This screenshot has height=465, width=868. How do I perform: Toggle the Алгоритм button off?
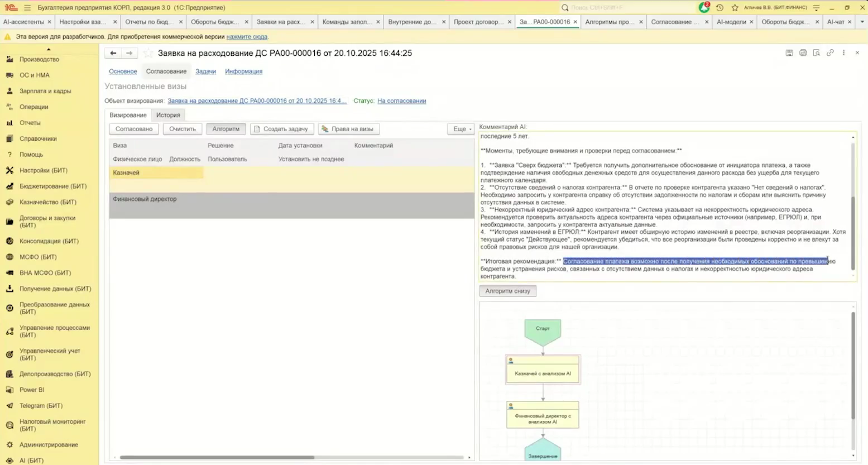[x=226, y=129]
